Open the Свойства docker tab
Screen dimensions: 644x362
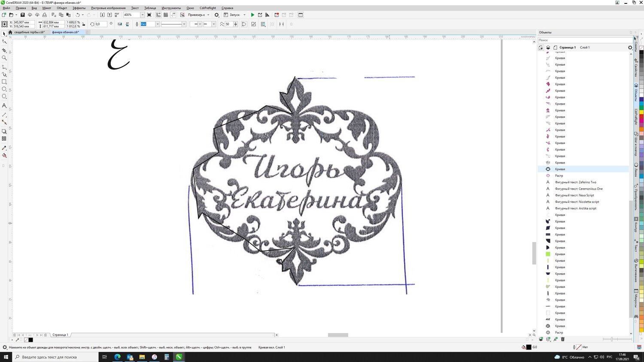pyautogui.click(x=636, y=68)
